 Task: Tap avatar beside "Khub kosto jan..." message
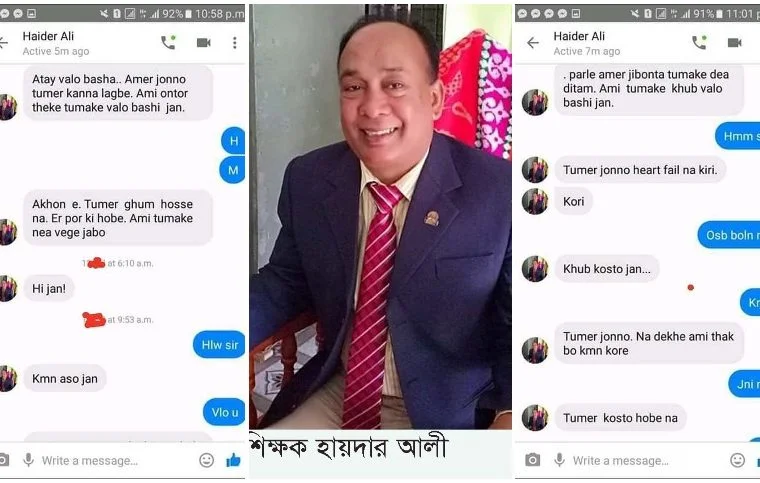535,269
